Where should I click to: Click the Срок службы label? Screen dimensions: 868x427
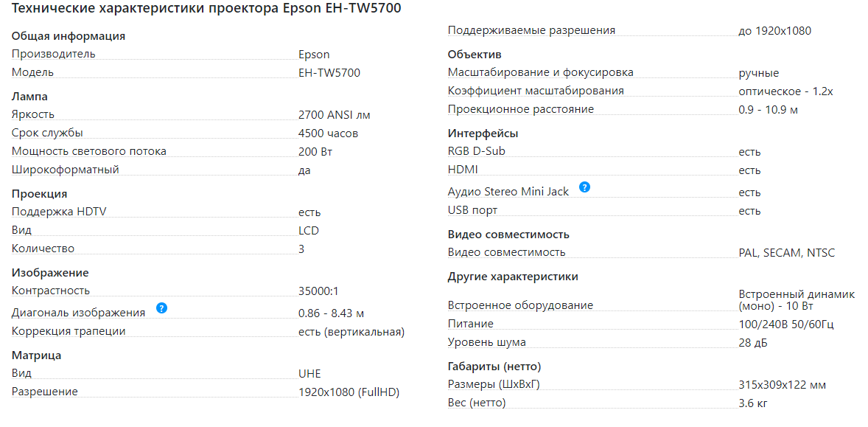point(47,133)
